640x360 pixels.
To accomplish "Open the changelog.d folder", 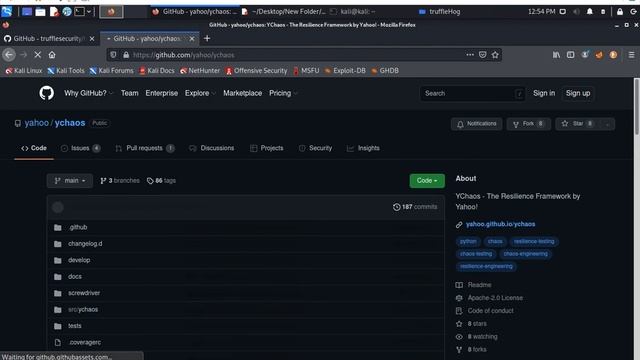I will tap(85, 244).
